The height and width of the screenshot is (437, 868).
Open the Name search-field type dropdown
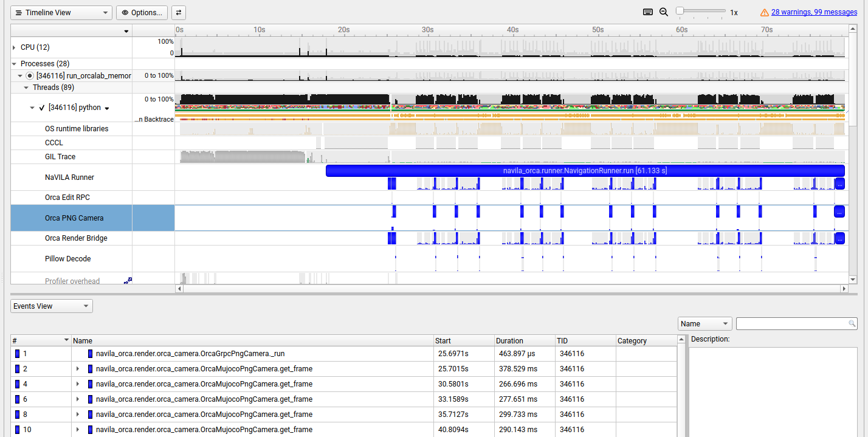[x=704, y=324]
